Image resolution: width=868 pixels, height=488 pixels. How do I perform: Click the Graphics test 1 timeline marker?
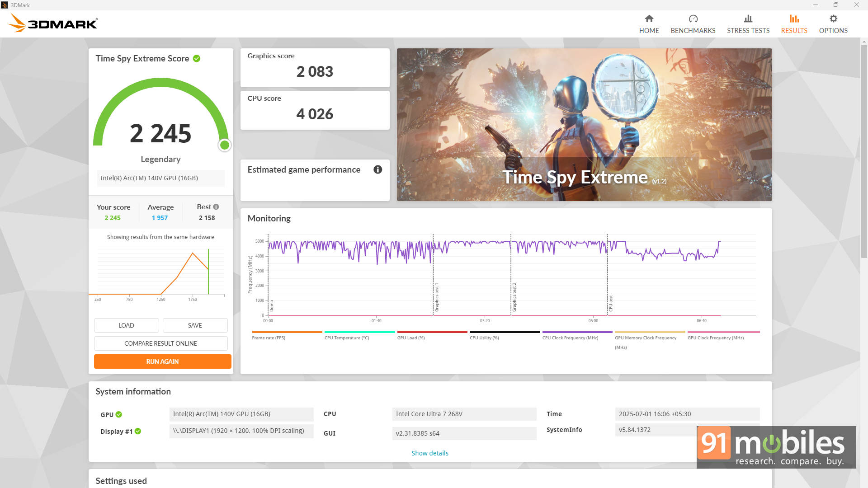436,297
